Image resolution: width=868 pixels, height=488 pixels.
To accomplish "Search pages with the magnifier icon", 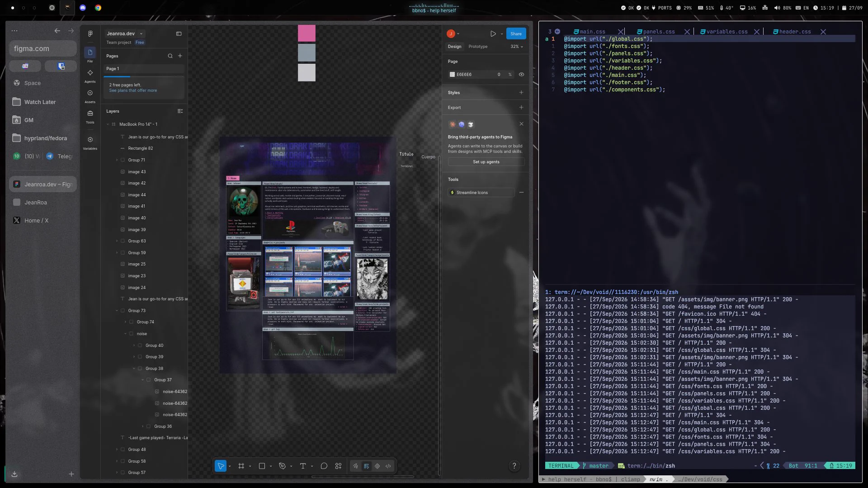I will coord(170,56).
